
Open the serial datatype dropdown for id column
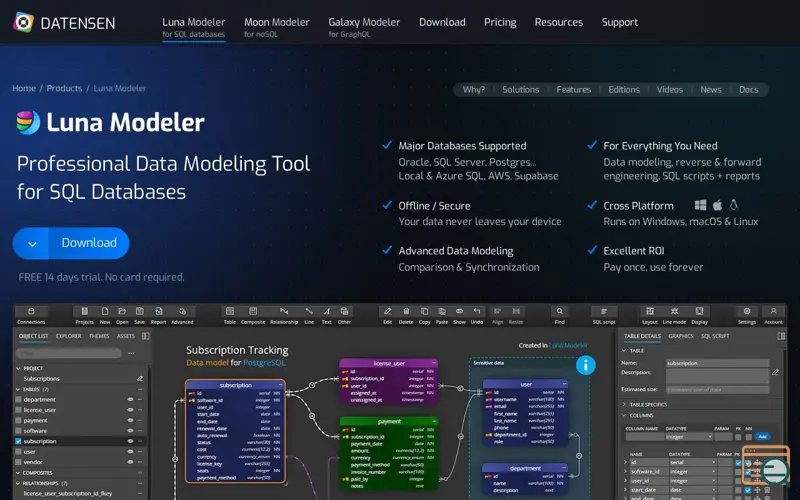693,462
